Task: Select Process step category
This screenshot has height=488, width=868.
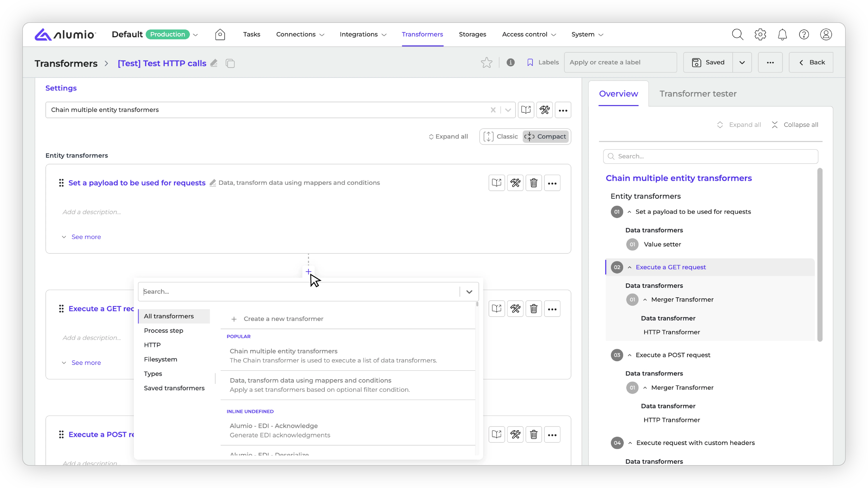Action: point(163,331)
